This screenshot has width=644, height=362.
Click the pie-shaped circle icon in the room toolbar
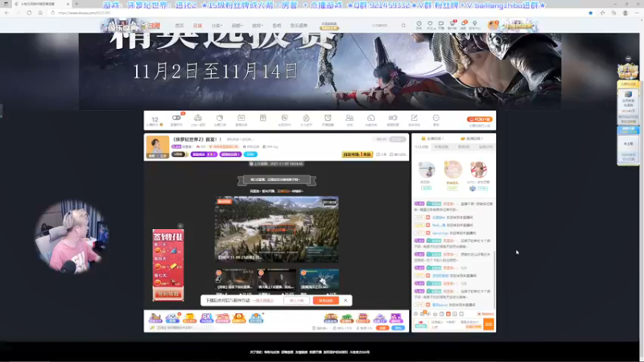[220, 118]
